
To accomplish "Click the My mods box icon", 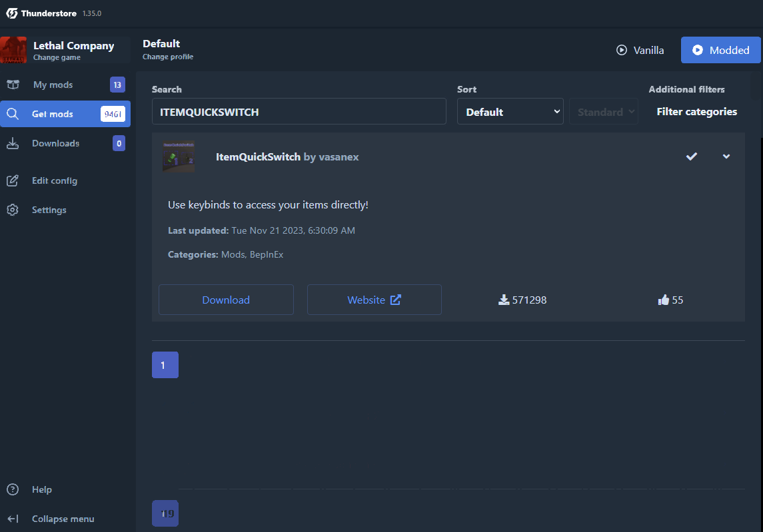I will [x=13, y=85].
